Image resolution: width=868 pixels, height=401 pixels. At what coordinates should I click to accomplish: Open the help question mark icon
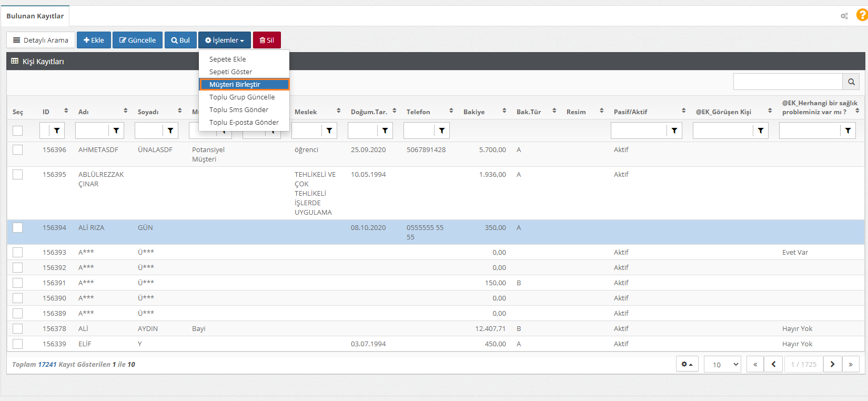pos(862,15)
